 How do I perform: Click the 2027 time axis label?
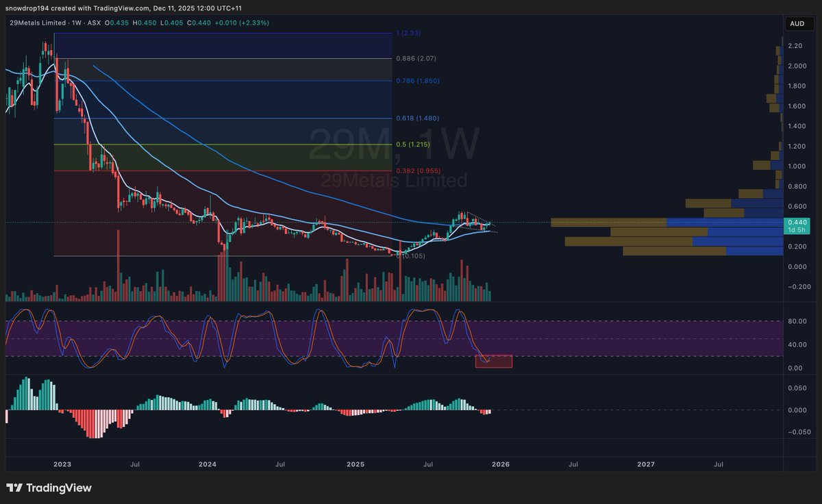(x=646, y=464)
